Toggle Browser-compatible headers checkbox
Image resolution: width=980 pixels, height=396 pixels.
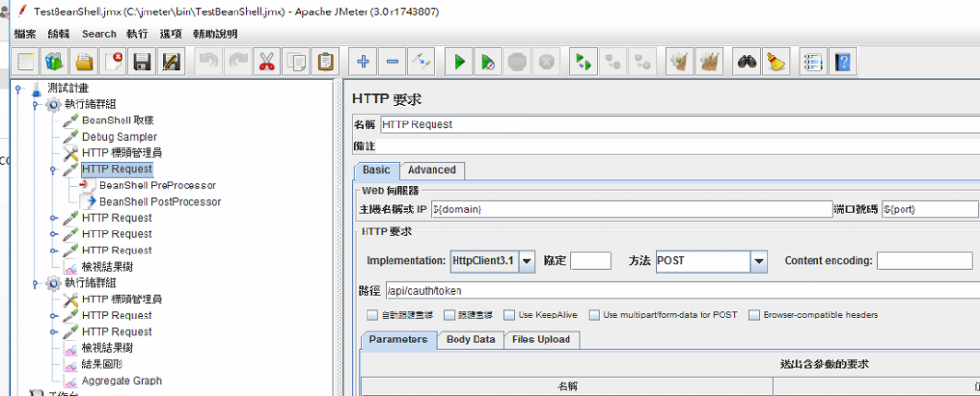pos(754,315)
